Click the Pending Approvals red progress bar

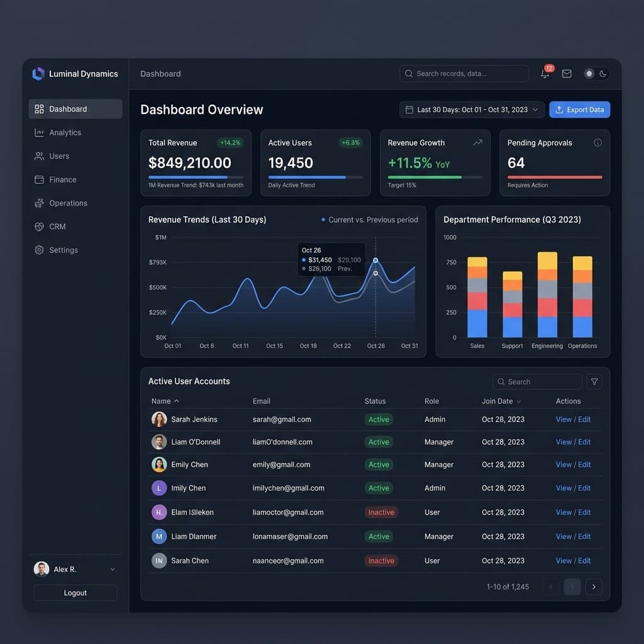[x=555, y=177]
